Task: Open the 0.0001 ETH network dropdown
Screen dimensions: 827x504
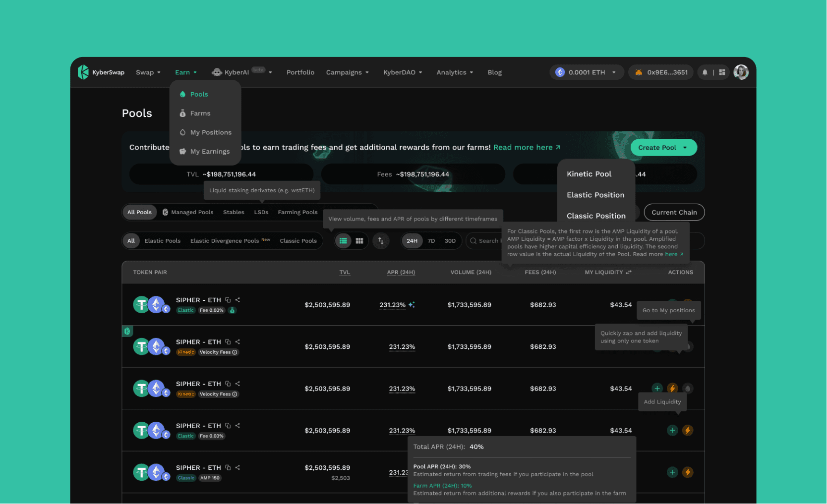Action: 586,72
